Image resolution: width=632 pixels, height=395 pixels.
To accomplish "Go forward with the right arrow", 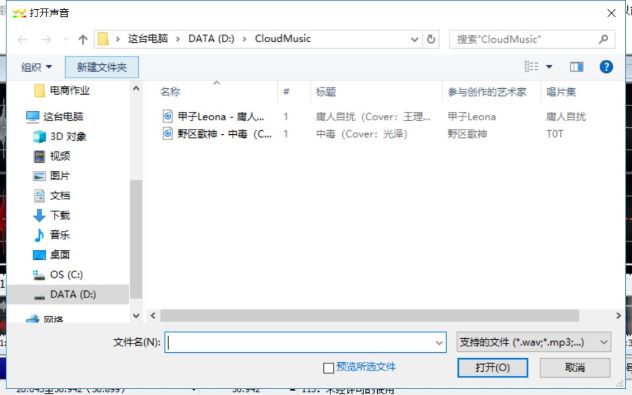I will [47, 40].
